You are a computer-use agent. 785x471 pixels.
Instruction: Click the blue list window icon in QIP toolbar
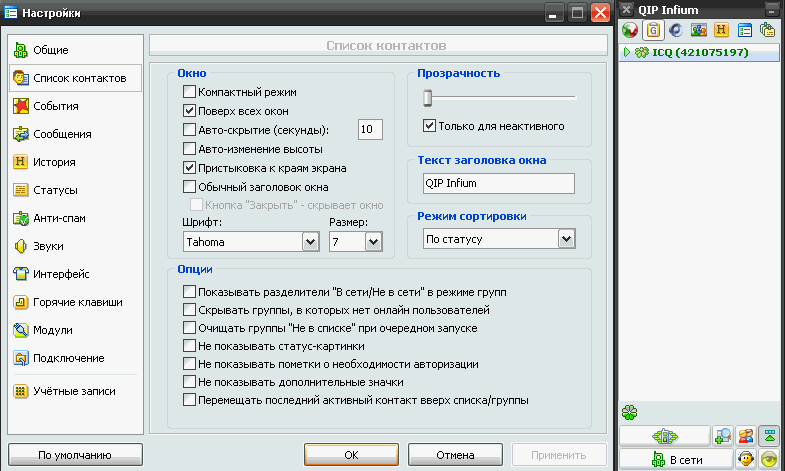tap(744, 30)
